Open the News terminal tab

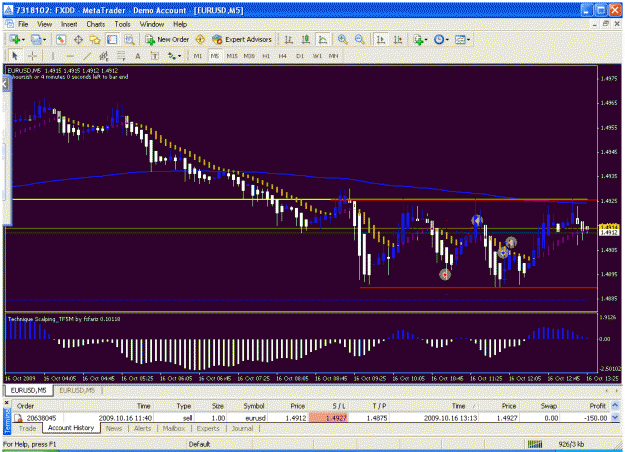(x=114, y=428)
